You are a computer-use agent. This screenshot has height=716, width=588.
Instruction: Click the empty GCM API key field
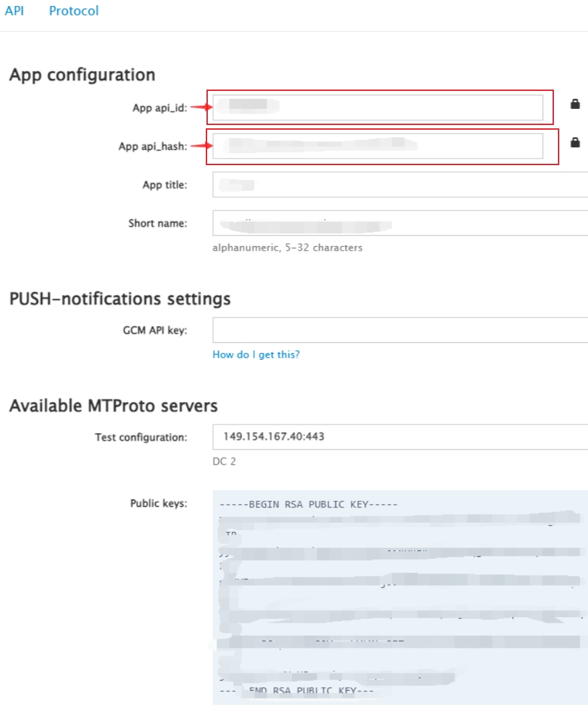[x=400, y=330]
